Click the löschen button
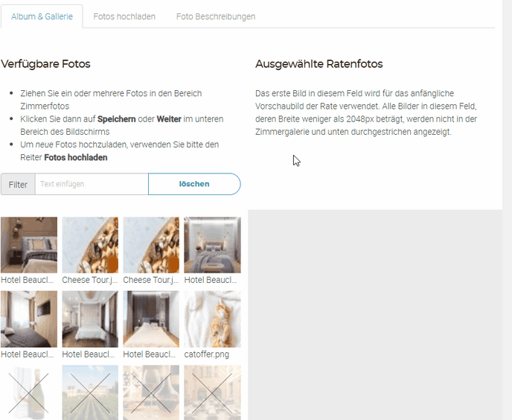 click(x=194, y=184)
